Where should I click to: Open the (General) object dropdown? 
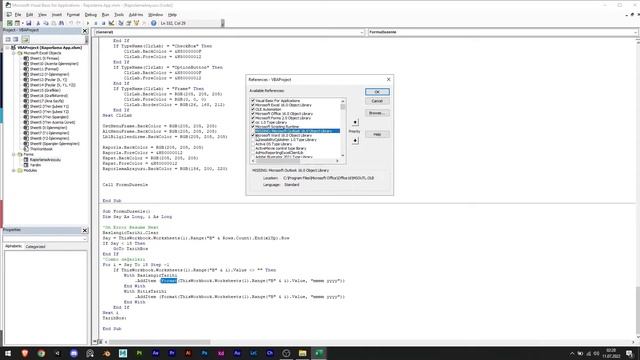(x=362, y=32)
